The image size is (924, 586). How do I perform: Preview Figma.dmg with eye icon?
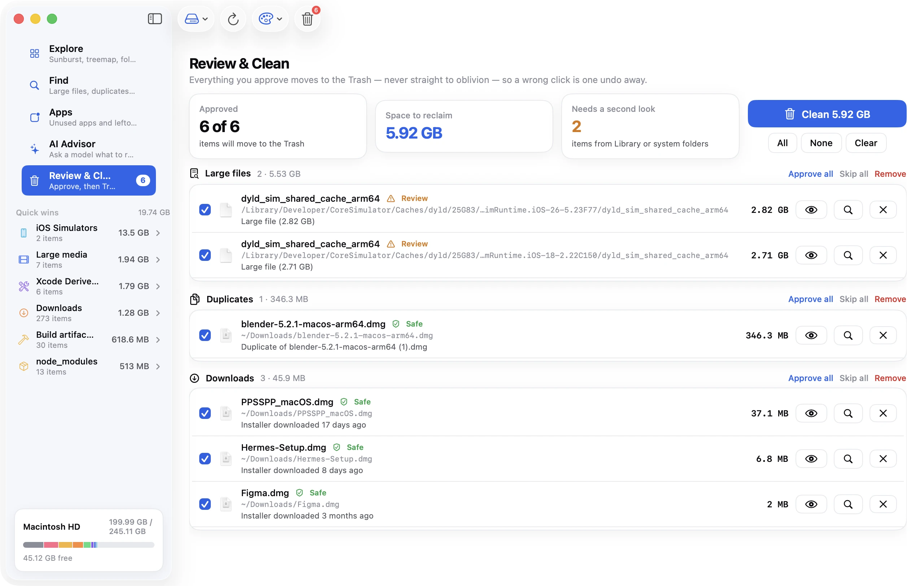[811, 504]
